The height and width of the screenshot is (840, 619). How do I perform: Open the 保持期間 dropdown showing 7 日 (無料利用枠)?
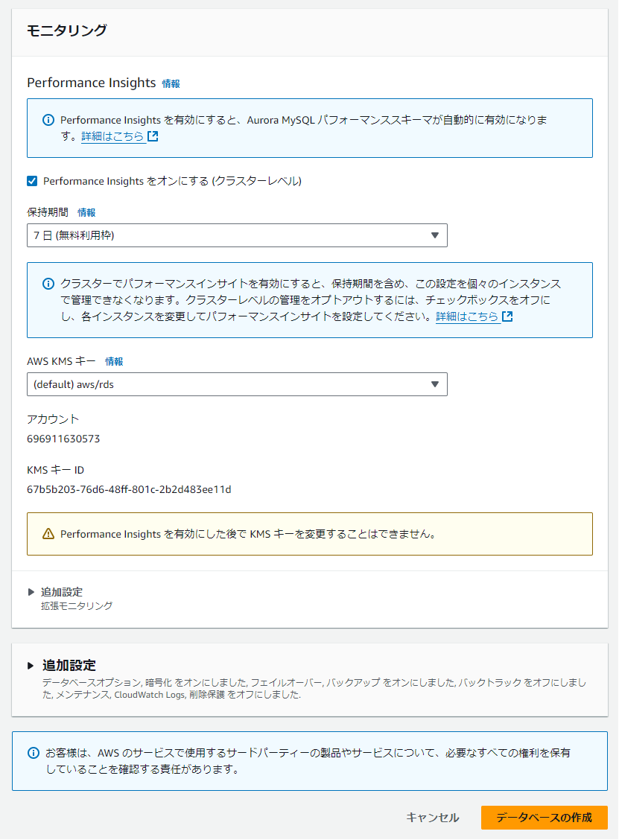tap(237, 235)
